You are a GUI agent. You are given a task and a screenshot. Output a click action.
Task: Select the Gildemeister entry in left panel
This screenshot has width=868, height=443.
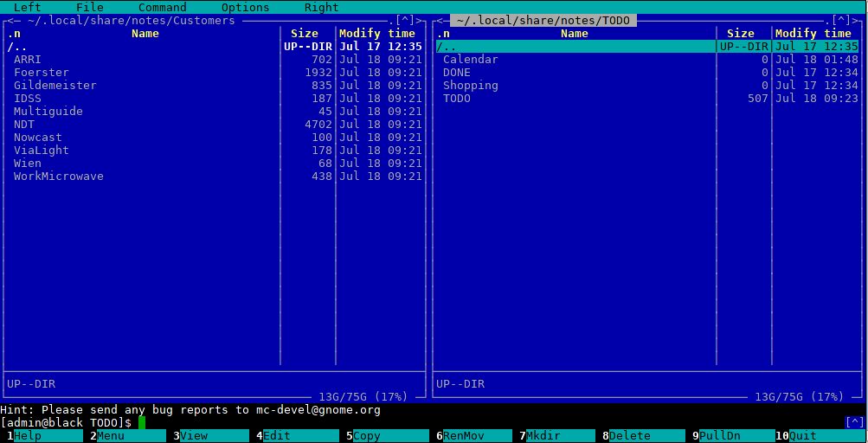tap(55, 86)
